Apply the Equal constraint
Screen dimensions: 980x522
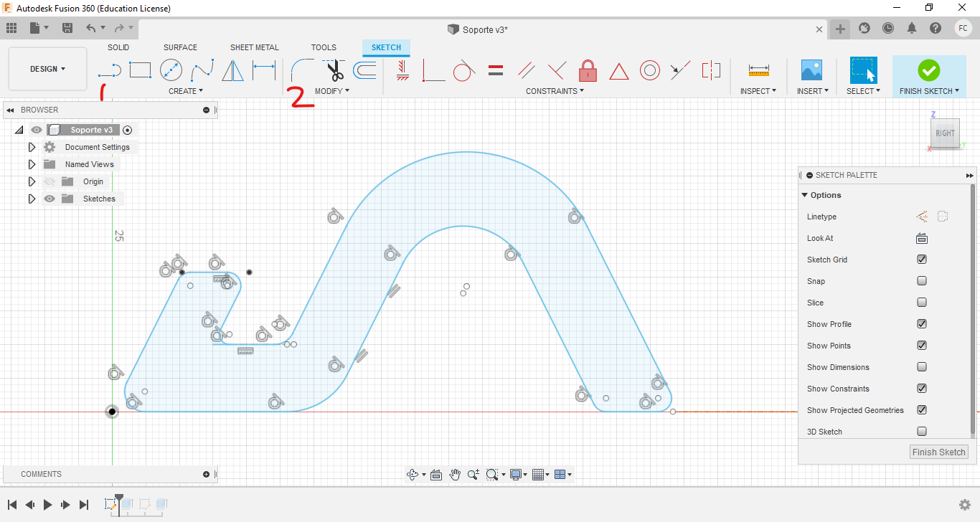(495, 70)
